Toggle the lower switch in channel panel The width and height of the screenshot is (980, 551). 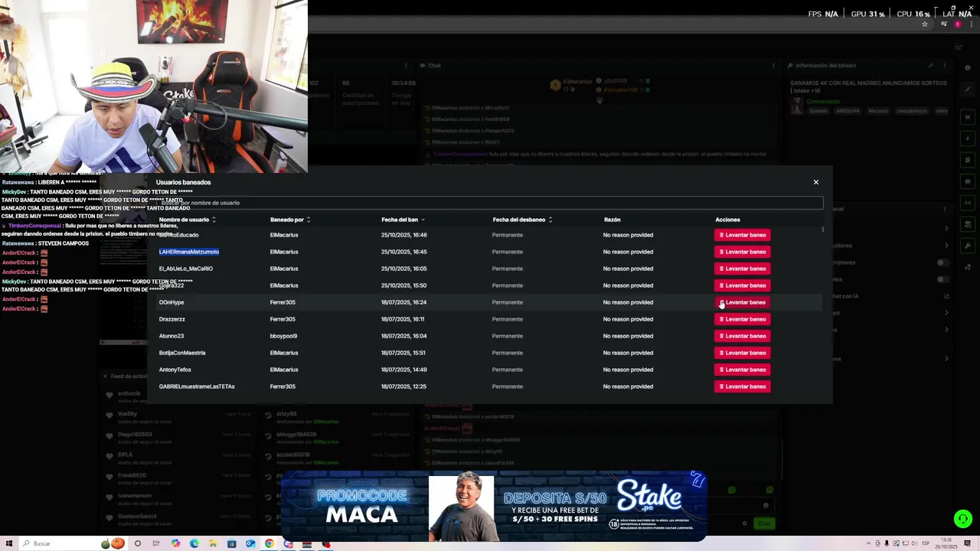click(x=942, y=279)
